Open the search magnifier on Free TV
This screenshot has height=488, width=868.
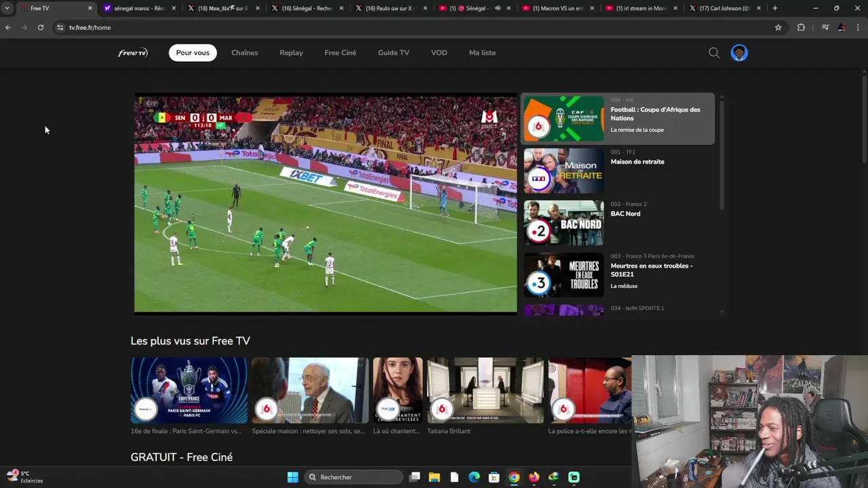coord(714,53)
